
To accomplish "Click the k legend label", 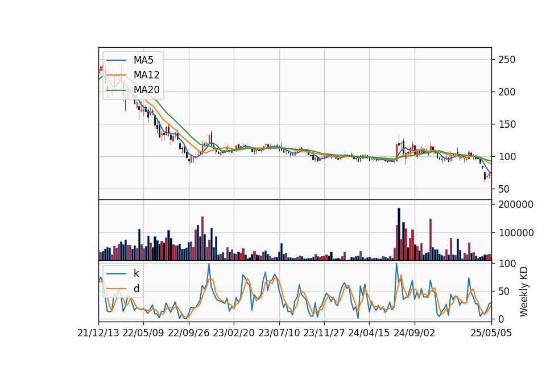I will click(136, 273).
